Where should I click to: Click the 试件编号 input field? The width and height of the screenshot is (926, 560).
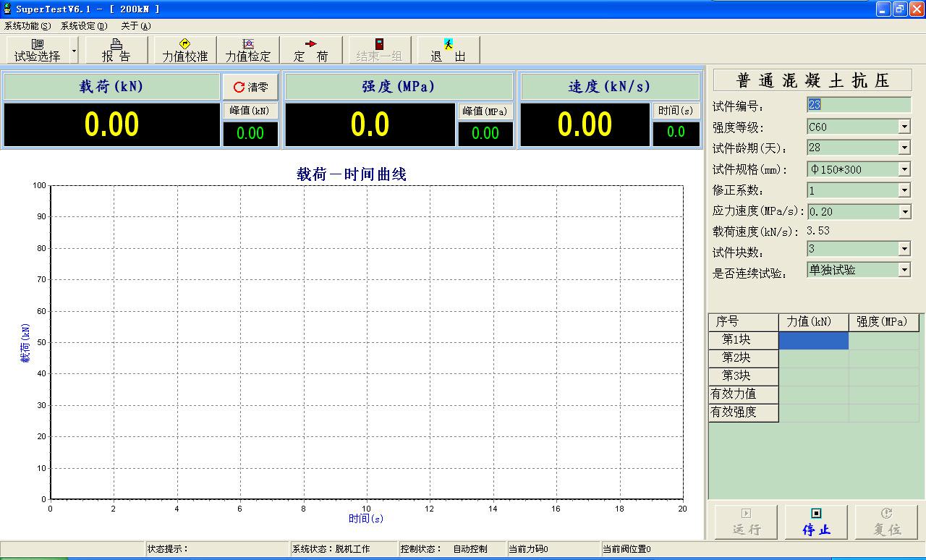point(859,105)
